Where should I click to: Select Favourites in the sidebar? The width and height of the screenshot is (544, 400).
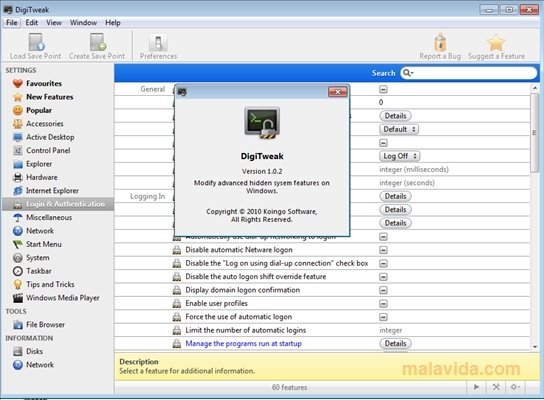coord(44,83)
